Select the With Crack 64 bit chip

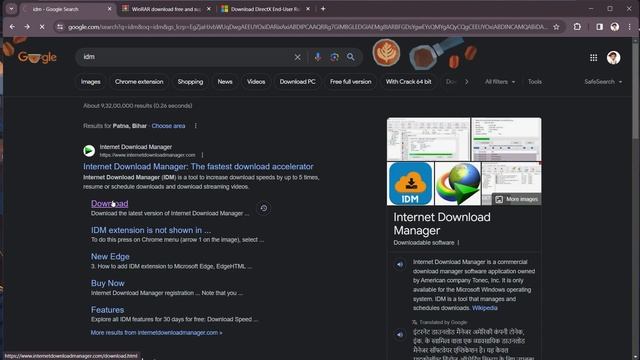409,82
